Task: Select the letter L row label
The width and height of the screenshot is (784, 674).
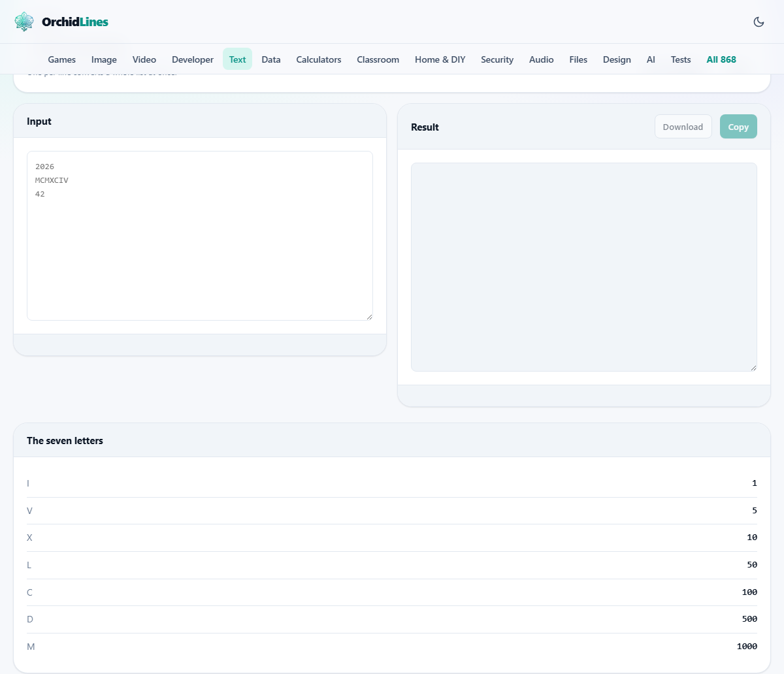Action: [x=29, y=565]
